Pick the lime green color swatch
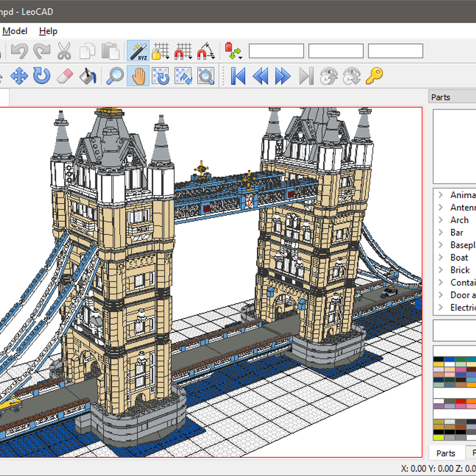This screenshot has height=476, width=476. coord(439,437)
